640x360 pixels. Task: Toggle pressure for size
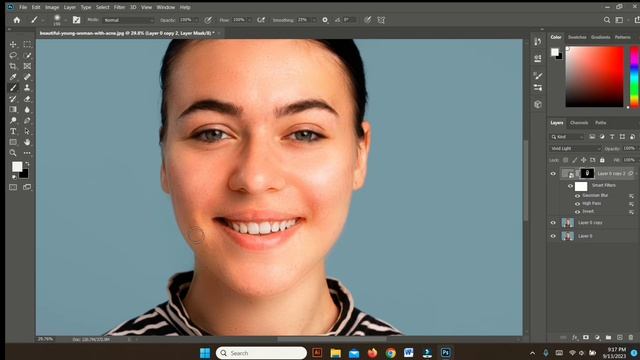pyautogui.click(x=367, y=20)
